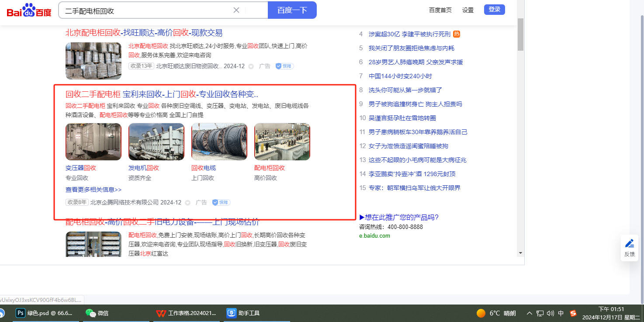Viewport: 644px width, 322px height.
Task: Open 助手工具 from the taskbar
Action: (x=243, y=313)
